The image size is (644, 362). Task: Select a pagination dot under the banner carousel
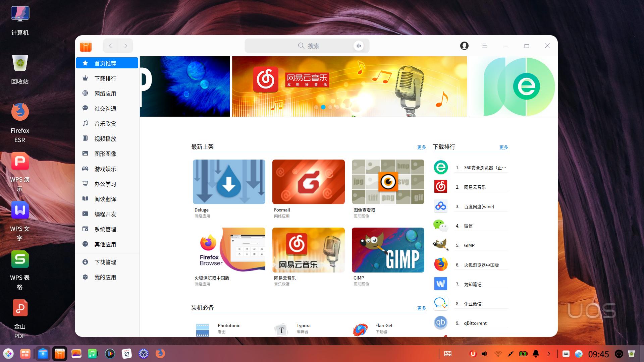tap(323, 107)
